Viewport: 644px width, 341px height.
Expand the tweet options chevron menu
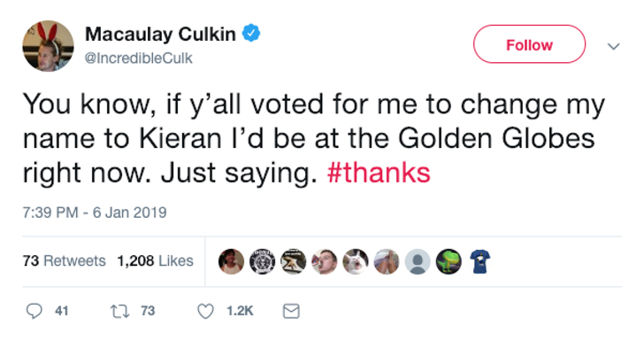pos(614,46)
